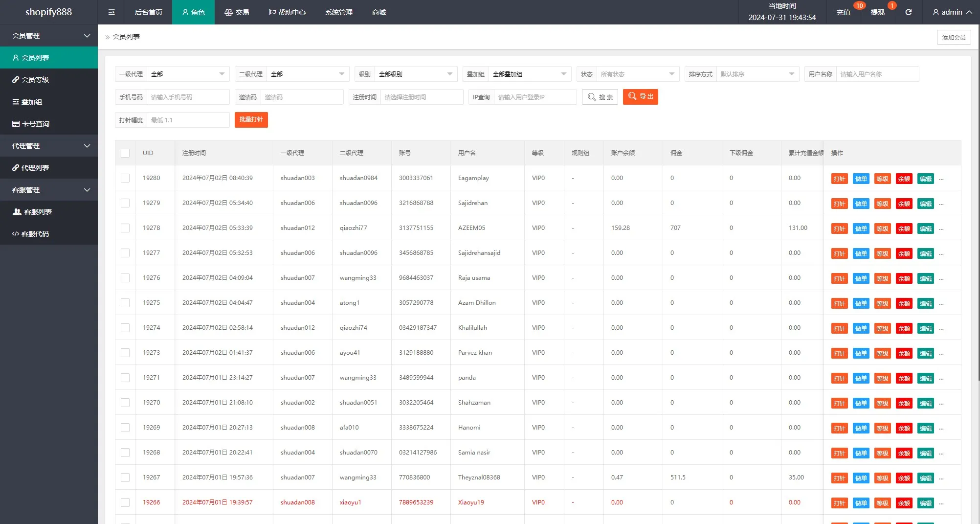Check the row checkbox for UID 19278
The height and width of the screenshot is (524, 980).
click(x=125, y=228)
